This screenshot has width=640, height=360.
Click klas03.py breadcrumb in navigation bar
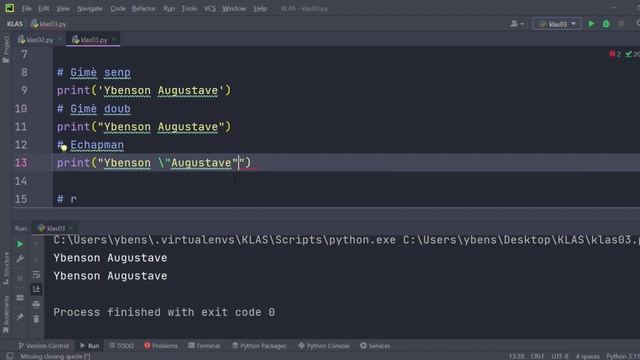(49, 24)
